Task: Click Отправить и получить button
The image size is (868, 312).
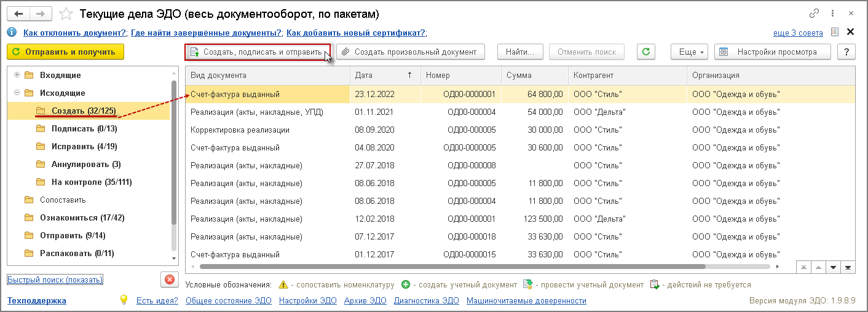Action: click(65, 52)
